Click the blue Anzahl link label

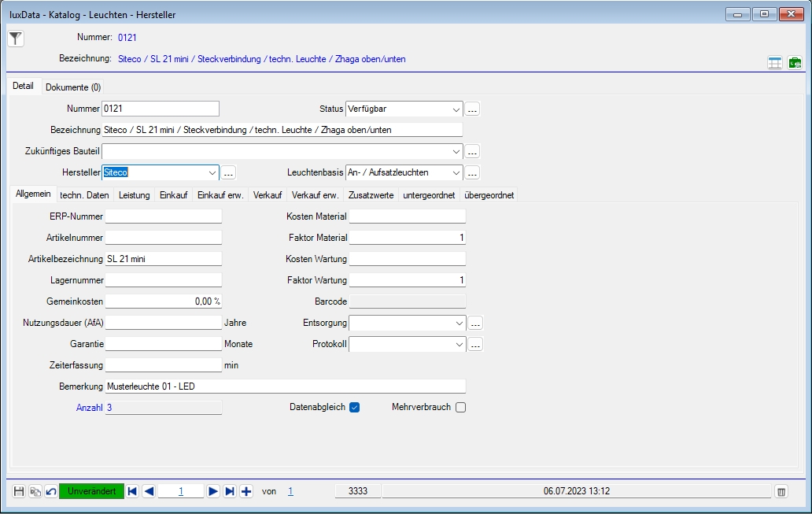tap(89, 407)
